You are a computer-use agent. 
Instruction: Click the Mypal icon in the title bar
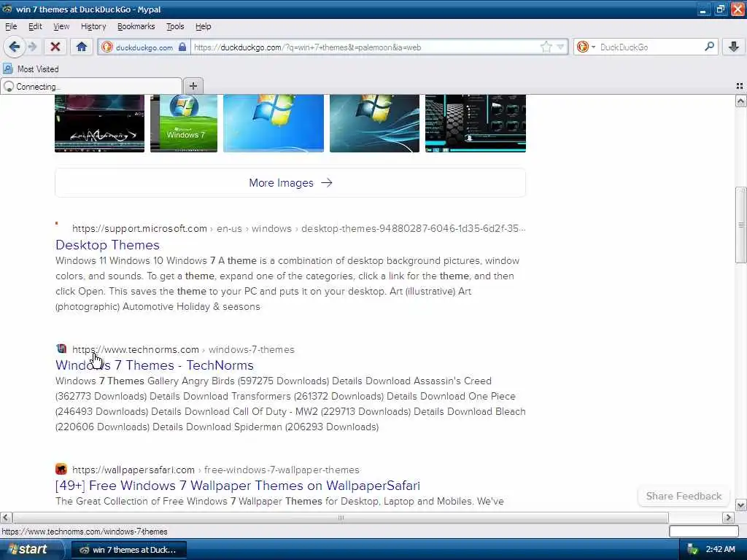coord(7,9)
